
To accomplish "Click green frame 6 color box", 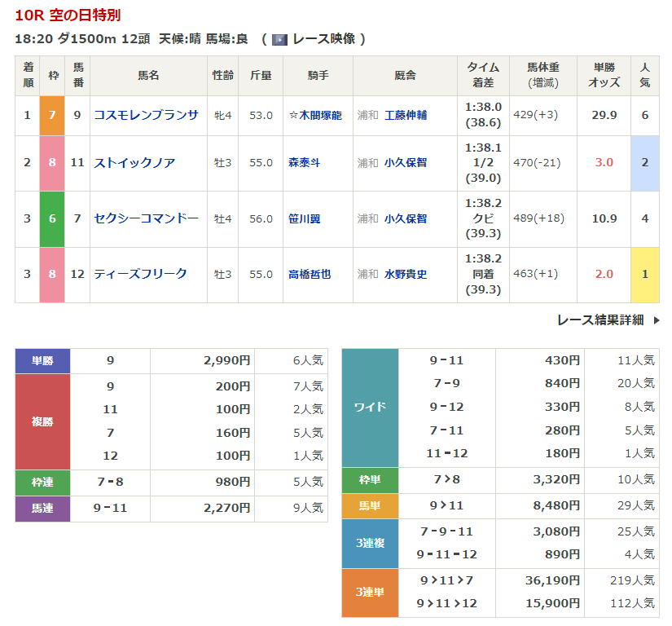I will (52, 218).
